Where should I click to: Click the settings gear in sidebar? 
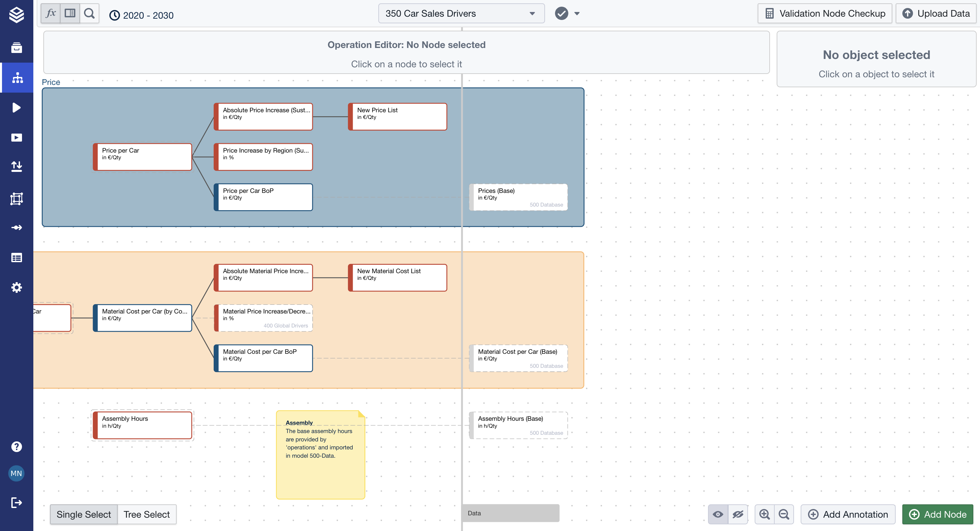point(17,287)
